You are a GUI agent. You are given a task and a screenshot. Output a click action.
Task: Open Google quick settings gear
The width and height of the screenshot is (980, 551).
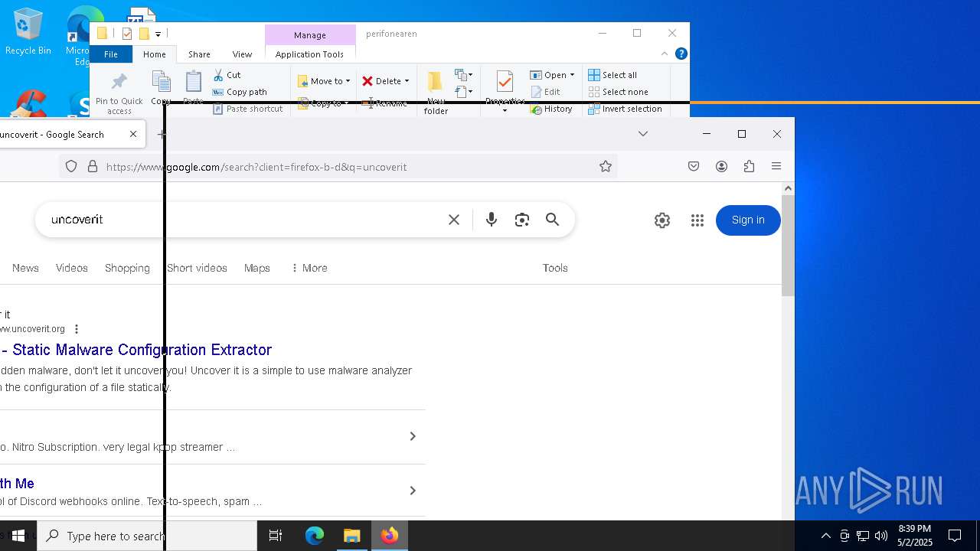[662, 220]
